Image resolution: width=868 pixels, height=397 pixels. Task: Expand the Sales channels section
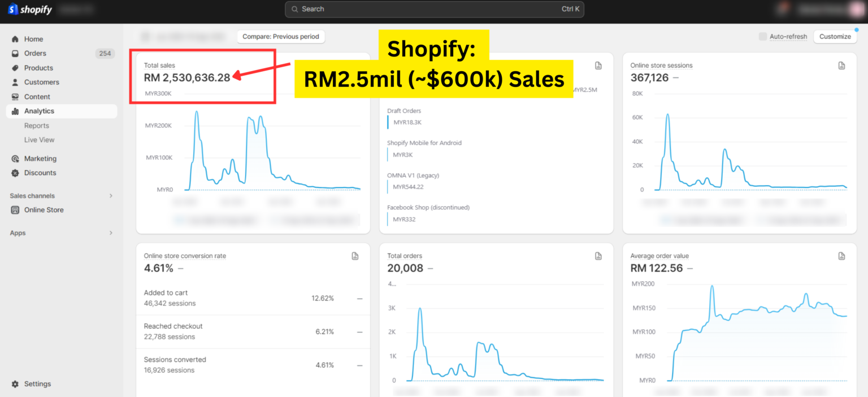point(111,196)
